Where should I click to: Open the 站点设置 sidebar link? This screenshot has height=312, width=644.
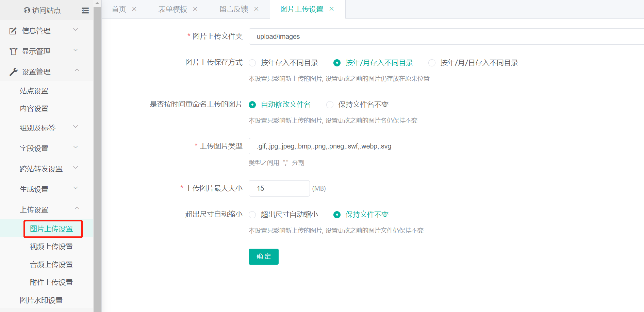(x=34, y=91)
